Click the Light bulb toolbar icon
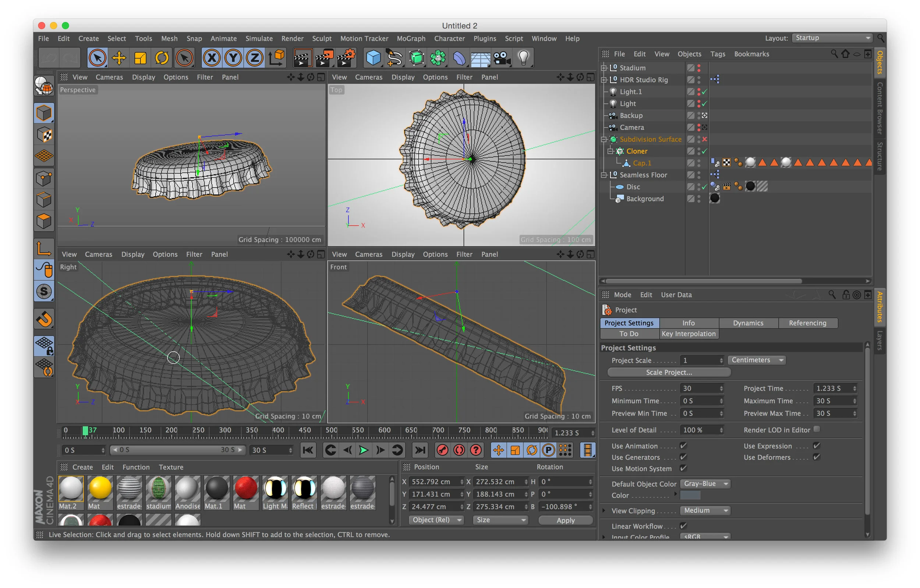This screenshot has width=920, height=588. tap(523, 58)
